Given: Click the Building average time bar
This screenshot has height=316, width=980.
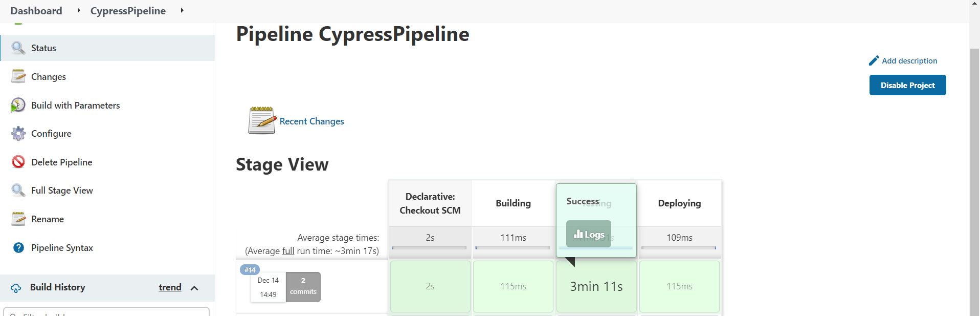Looking at the screenshot, I should pyautogui.click(x=513, y=248).
